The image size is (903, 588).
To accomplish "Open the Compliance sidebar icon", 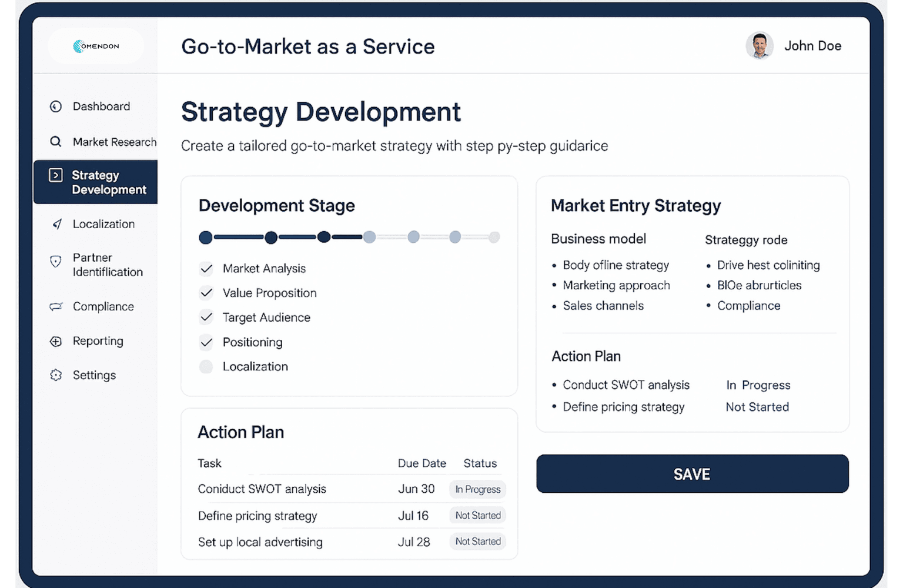I will 56,306.
